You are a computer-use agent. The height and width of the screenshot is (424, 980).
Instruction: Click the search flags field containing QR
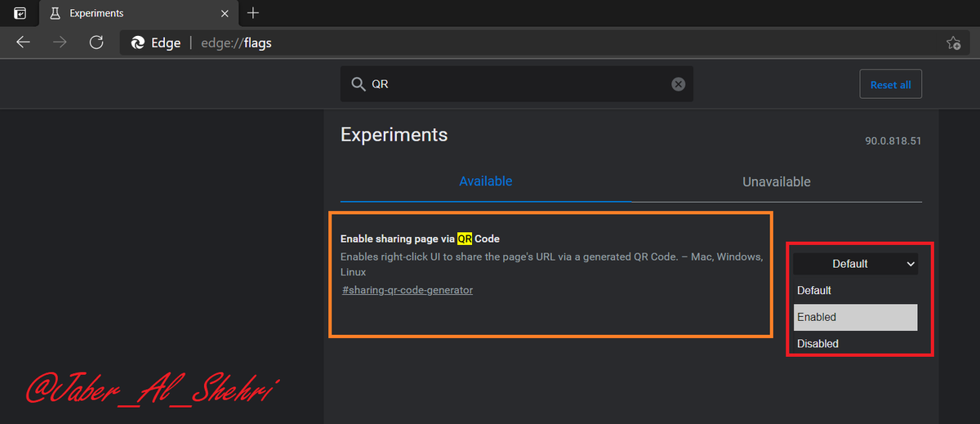(x=517, y=84)
